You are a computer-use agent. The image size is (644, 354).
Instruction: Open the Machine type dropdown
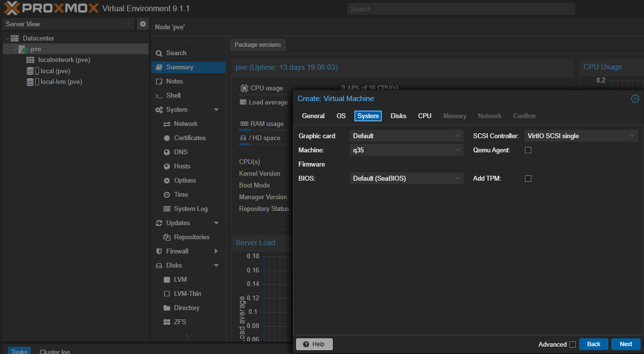pyautogui.click(x=406, y=150)
